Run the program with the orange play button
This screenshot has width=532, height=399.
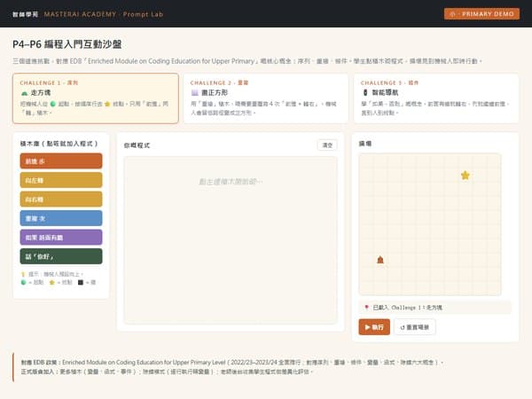point(374,327)
